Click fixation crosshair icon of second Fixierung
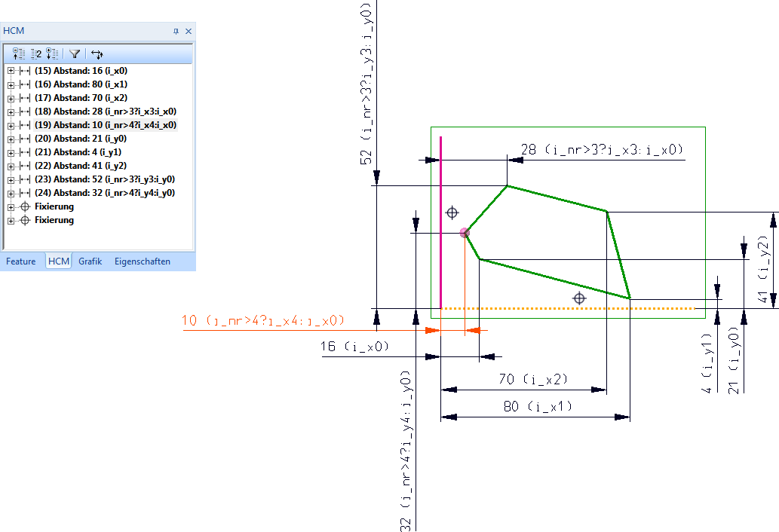 [25, 220]
